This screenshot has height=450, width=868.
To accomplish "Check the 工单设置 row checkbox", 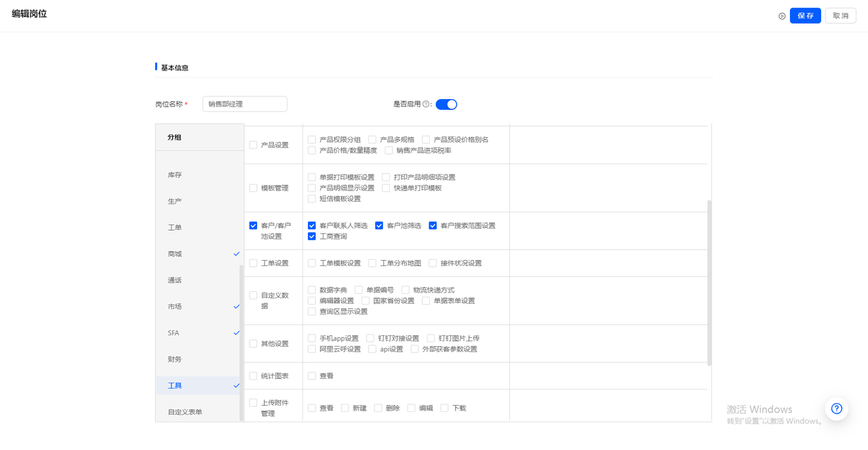I will (253, 263).
